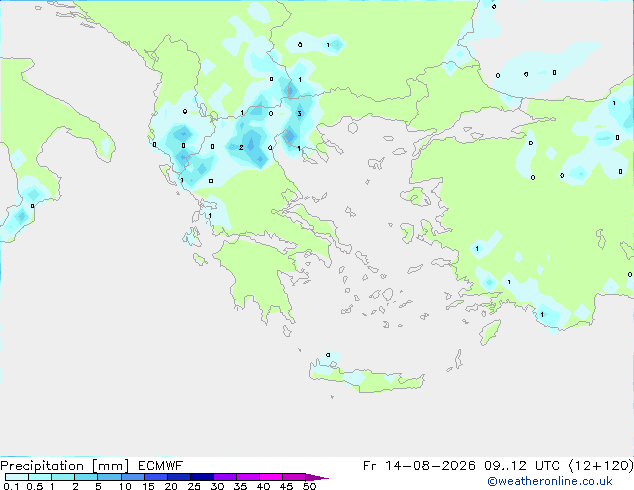Click the "[mm]" unit label
Screen dimensions: 634x490
(110, 466)
